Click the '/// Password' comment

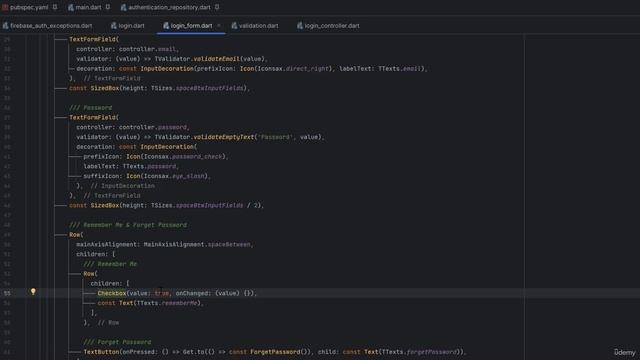(x=91, y=108)
